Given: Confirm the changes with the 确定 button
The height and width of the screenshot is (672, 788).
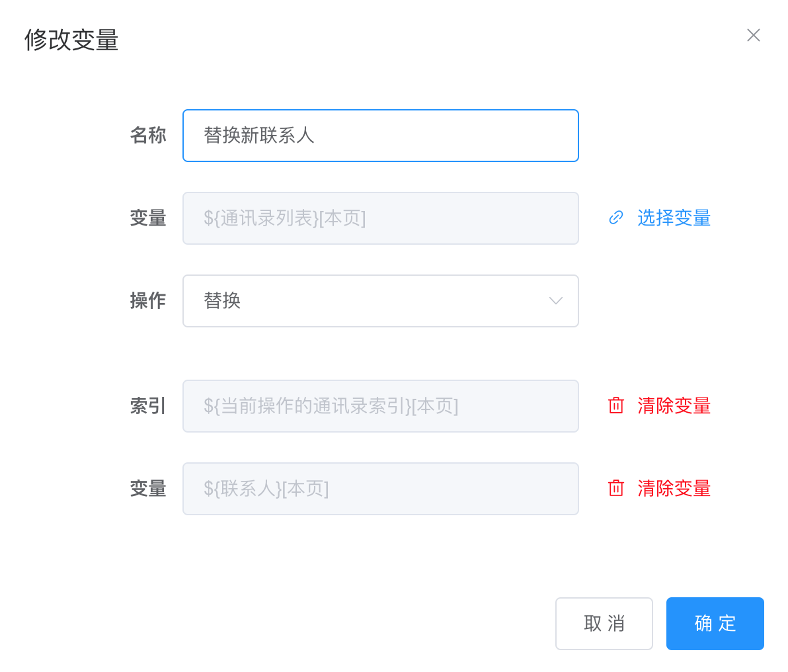Looking at the screenshot, I should pos(715,624).
